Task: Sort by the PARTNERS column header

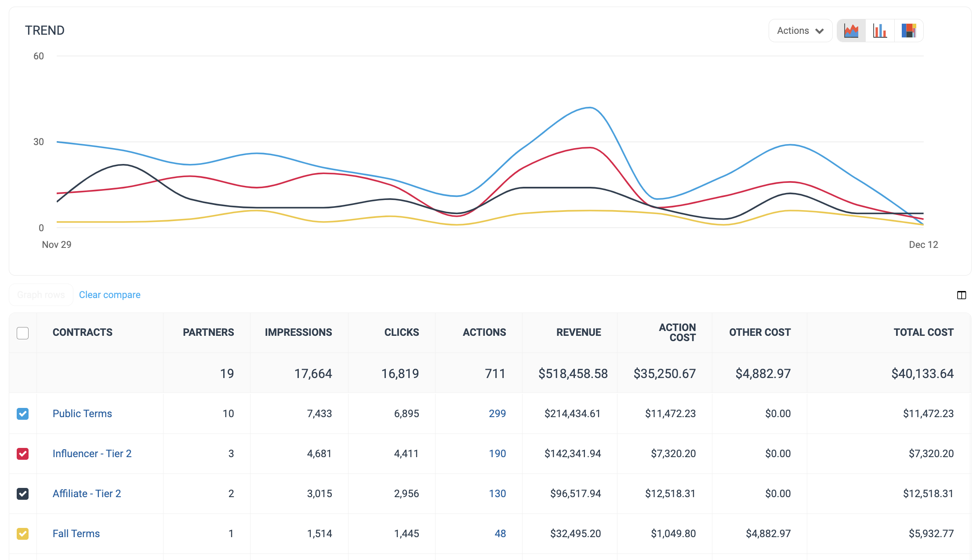Action: click(208, 332)
